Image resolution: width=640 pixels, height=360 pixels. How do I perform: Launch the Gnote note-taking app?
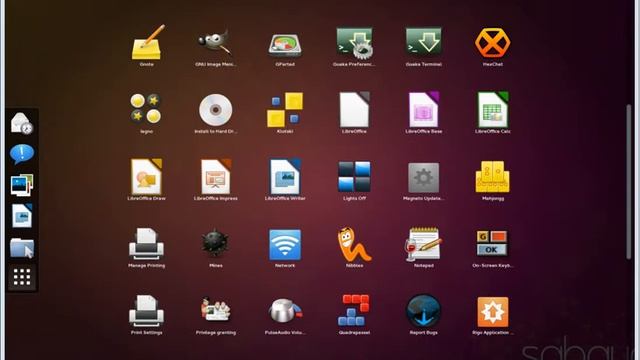[x=147, y=43]
